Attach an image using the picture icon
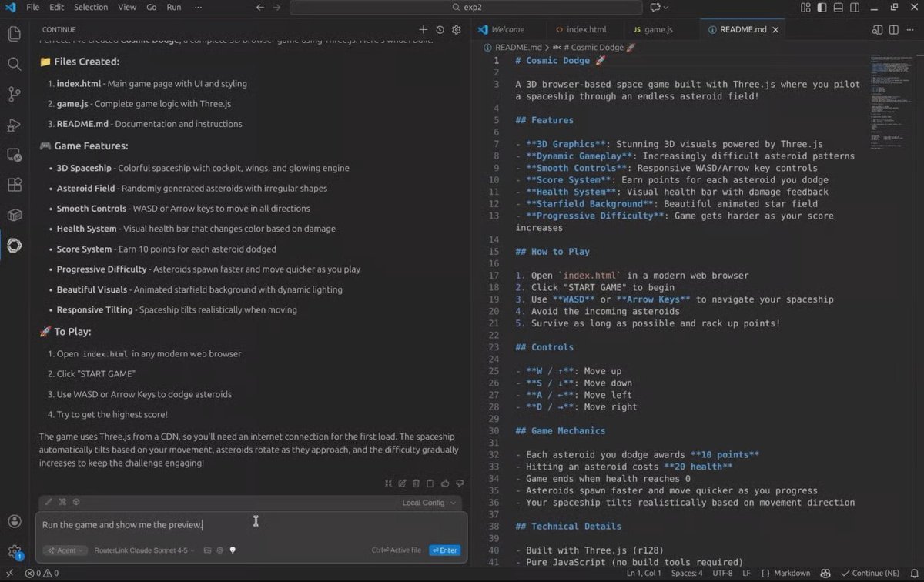Screen dimensions: 924x582 (207, 550)
